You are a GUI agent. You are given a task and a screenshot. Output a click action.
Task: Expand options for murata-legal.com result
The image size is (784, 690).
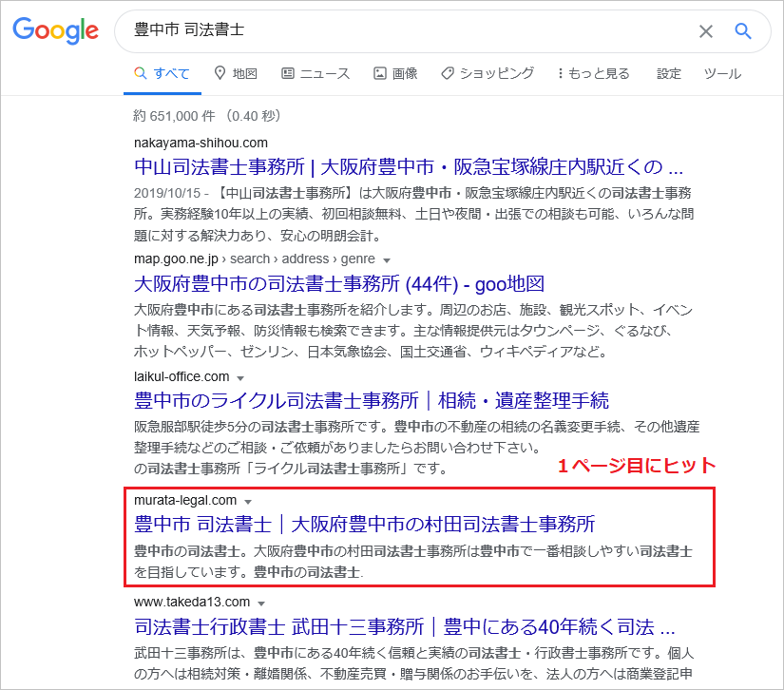pos(248,502)
